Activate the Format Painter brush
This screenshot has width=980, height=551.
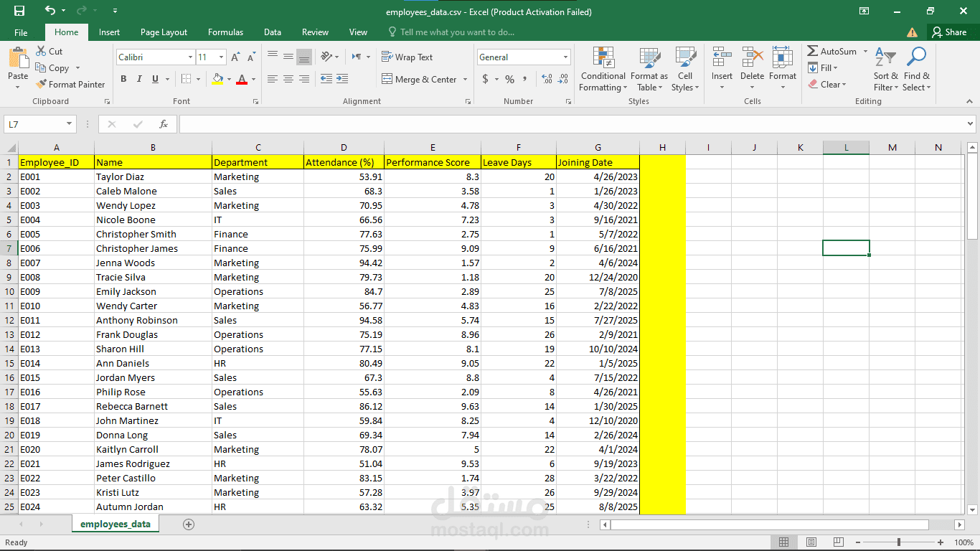(x=70, y=84)
